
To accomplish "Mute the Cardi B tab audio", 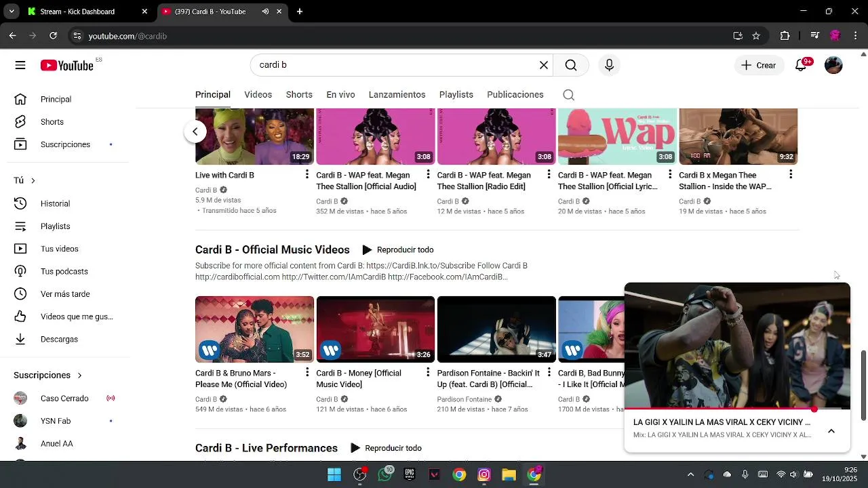I will 265,12.
